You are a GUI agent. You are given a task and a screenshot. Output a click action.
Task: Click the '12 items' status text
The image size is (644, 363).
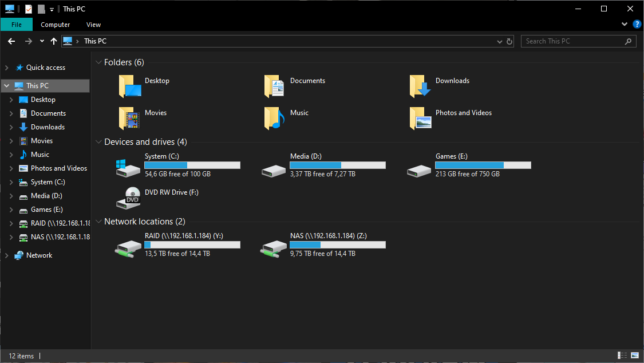21,356
